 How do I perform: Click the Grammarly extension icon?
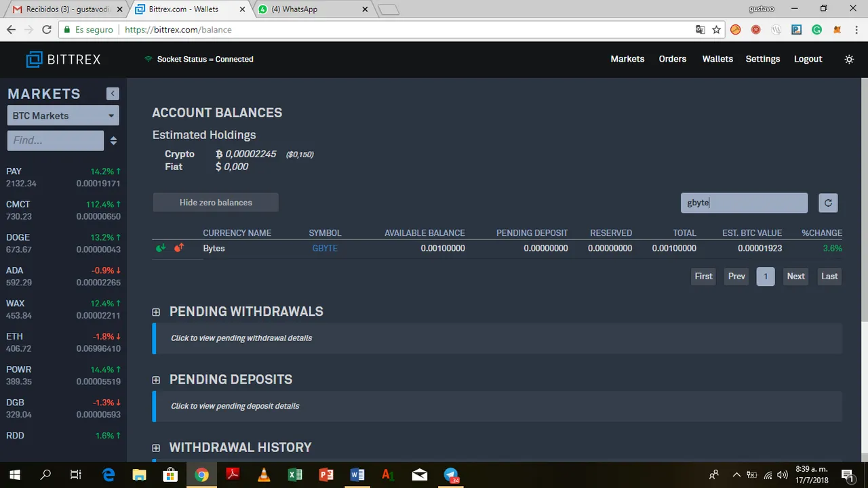point(817,30)
